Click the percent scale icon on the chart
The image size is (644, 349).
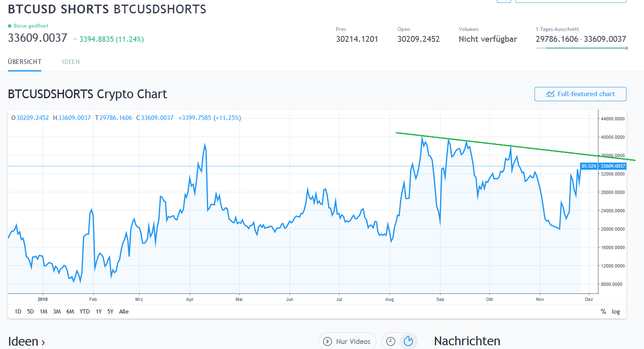[x=603, y=311]
